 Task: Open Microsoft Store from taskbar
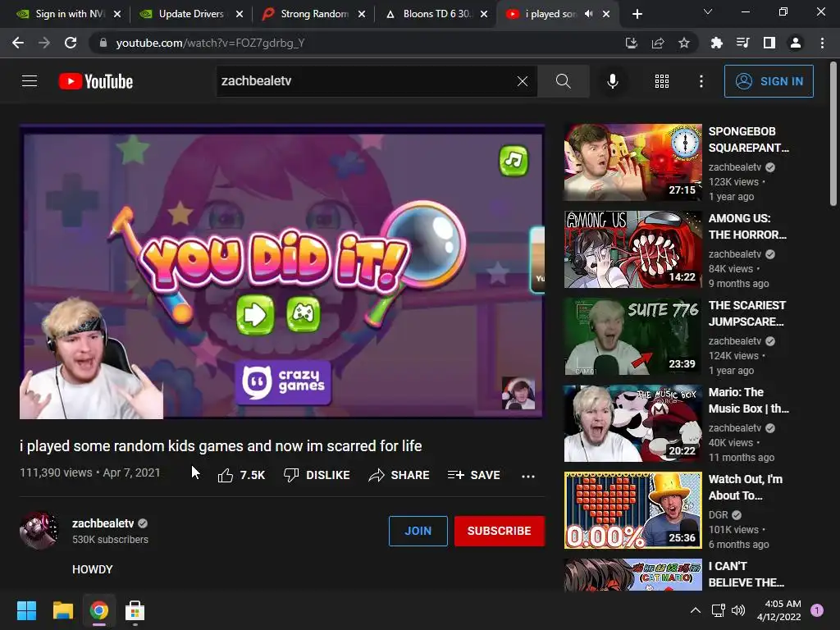tap(135, 610)
